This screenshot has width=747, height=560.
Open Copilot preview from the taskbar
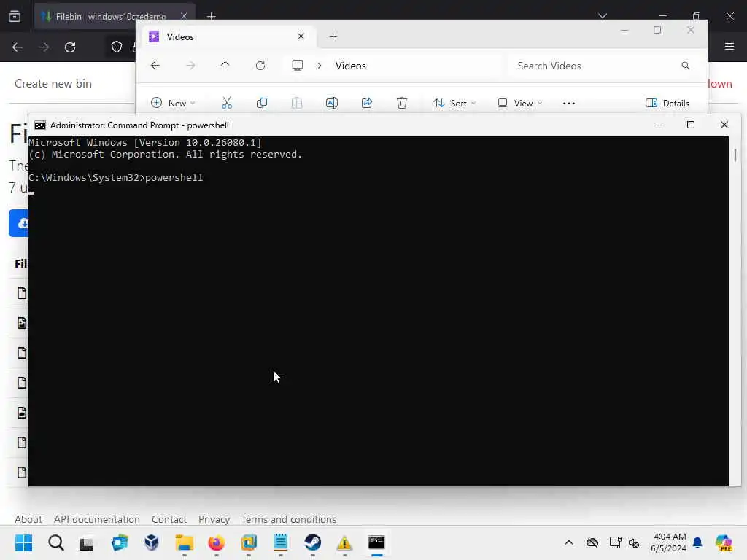[724, 542]
